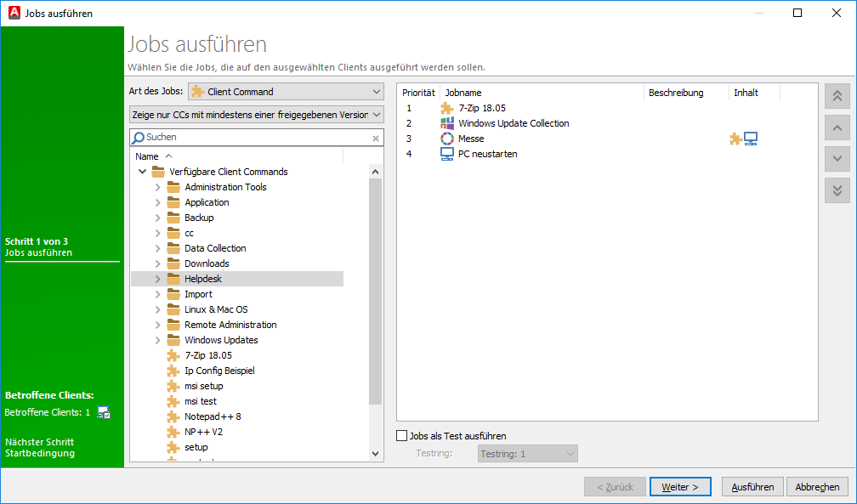Click the Abbrechen button
The image size is (857, 504).
(817, 487)
